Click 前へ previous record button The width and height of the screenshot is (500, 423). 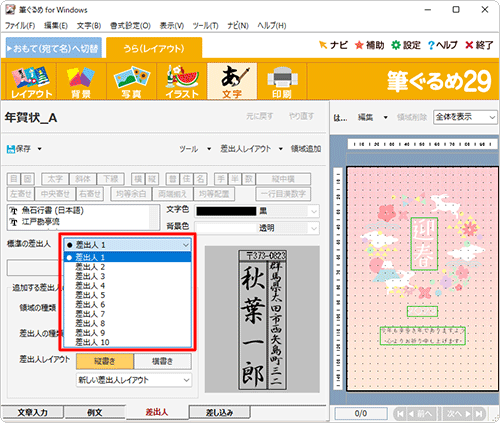click(421, 414)
